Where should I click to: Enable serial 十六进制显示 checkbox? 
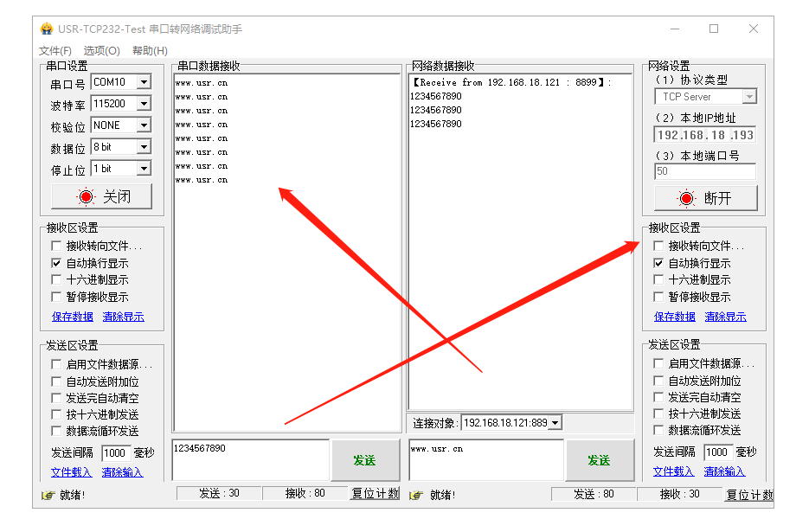56,279
